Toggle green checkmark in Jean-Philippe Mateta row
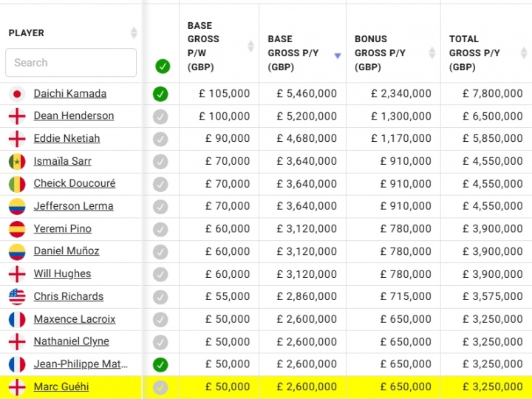Image resolution: width=532 pixels, height=399 pixels. [x=160, y=364]
